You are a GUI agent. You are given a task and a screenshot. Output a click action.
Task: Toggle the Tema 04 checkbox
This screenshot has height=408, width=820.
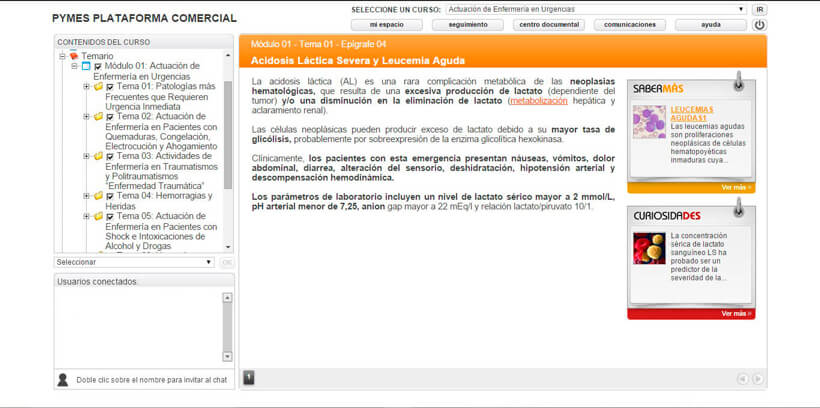tap(110, 196)
